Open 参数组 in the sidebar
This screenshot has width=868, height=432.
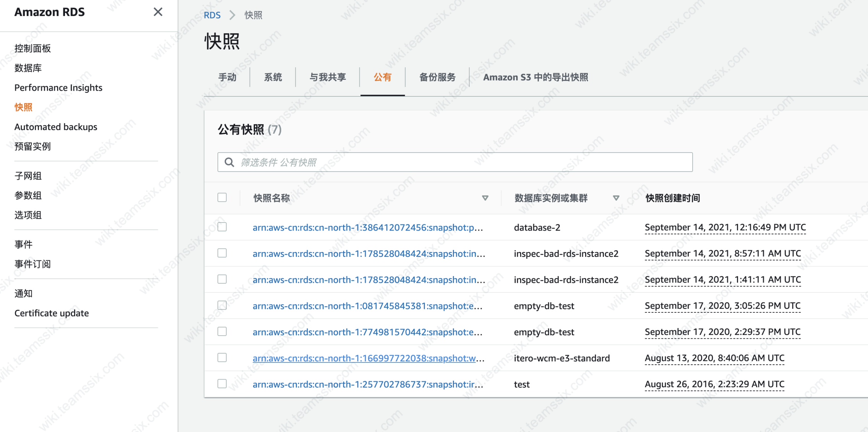pyautogui.click(x=28, y=195)
